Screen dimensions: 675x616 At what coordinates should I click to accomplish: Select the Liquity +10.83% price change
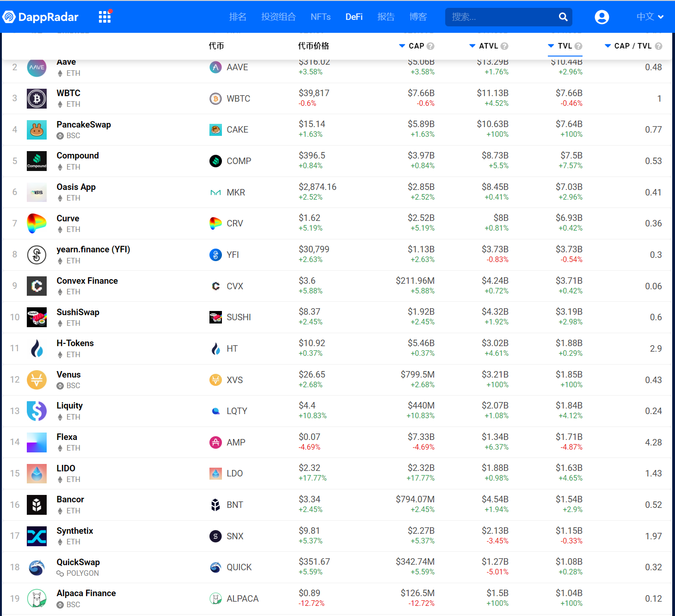[313, 416]
